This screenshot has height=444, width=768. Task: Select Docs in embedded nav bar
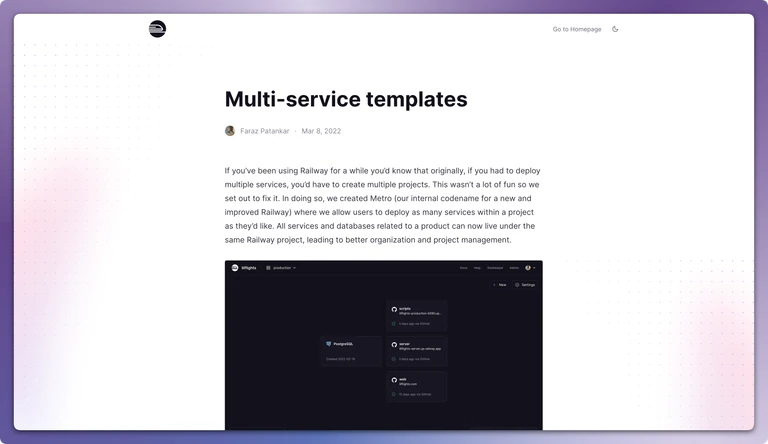[x=463, y=268]
